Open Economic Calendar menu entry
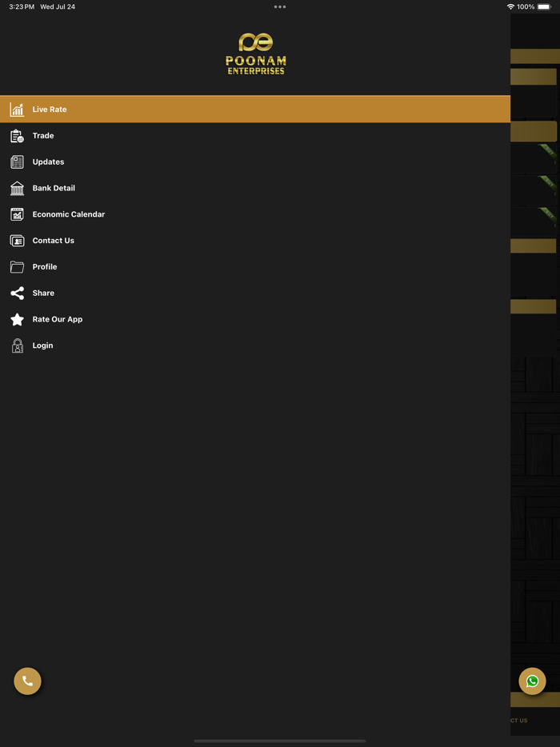Screen dimensions: 560x747 255,214
